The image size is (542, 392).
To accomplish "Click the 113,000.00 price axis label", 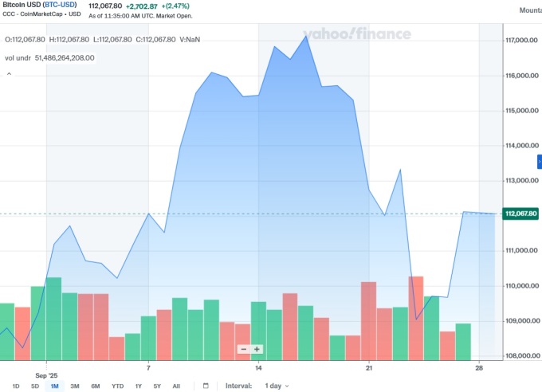I will (522, 180).
